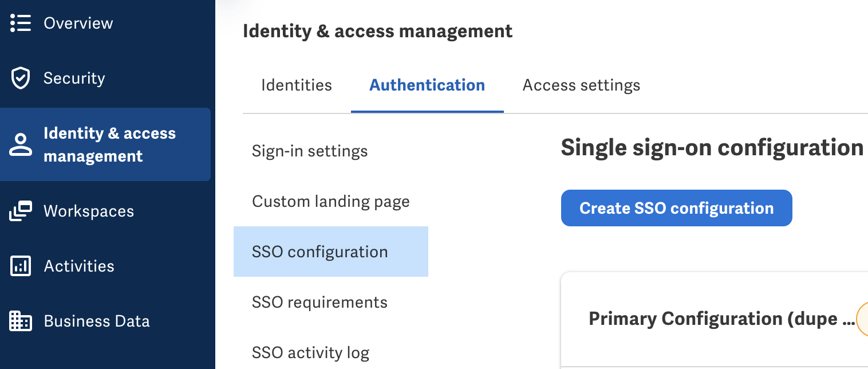
Task: Click the Security shield icon
Action: (x=21, y=78)
